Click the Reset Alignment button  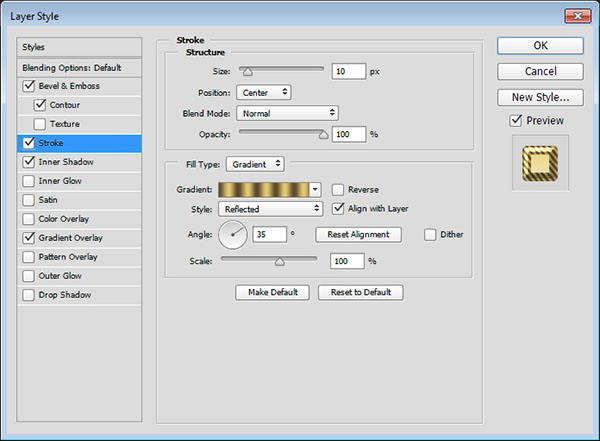point(358,235)
